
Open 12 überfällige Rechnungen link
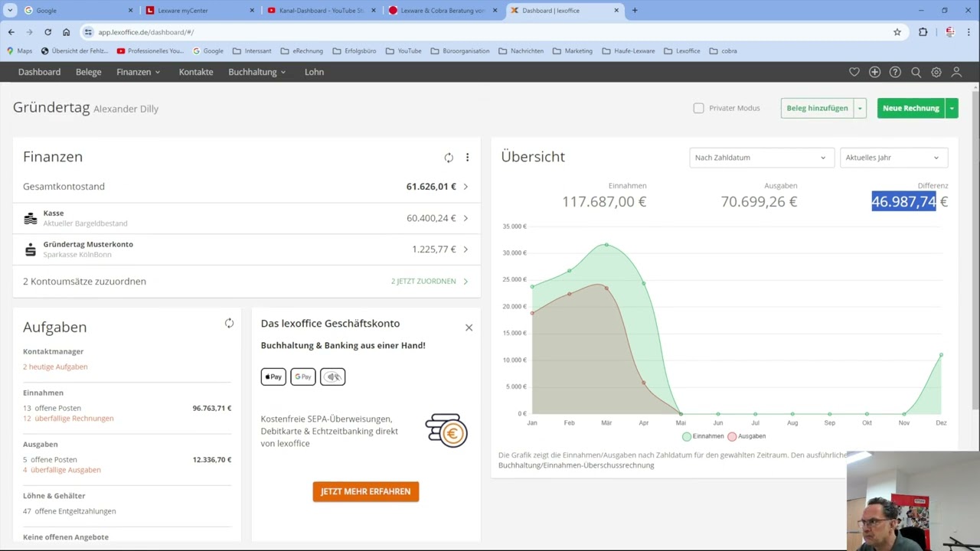[68, 419]
